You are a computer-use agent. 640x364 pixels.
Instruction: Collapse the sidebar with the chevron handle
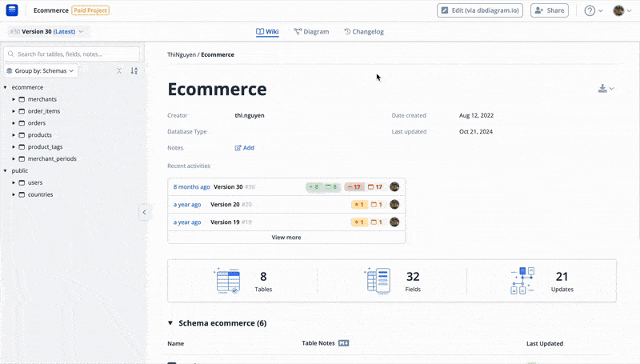[x=144, y=212]
